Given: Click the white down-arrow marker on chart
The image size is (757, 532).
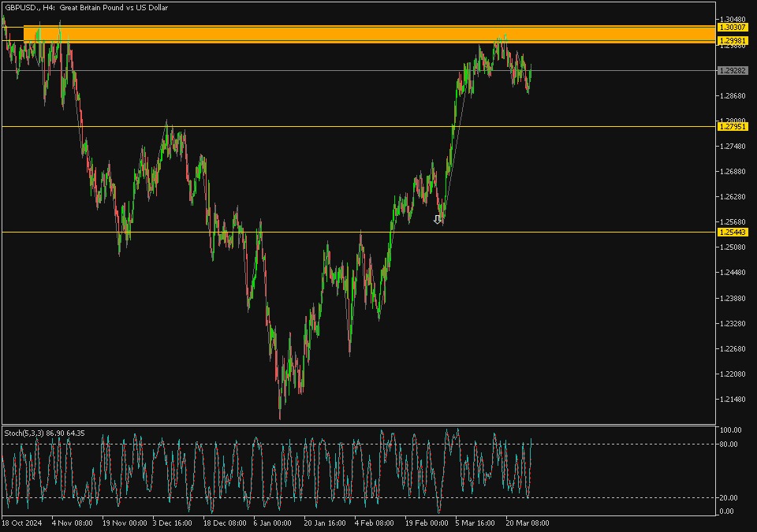Looking at the screenshot, I should point(438,220).
